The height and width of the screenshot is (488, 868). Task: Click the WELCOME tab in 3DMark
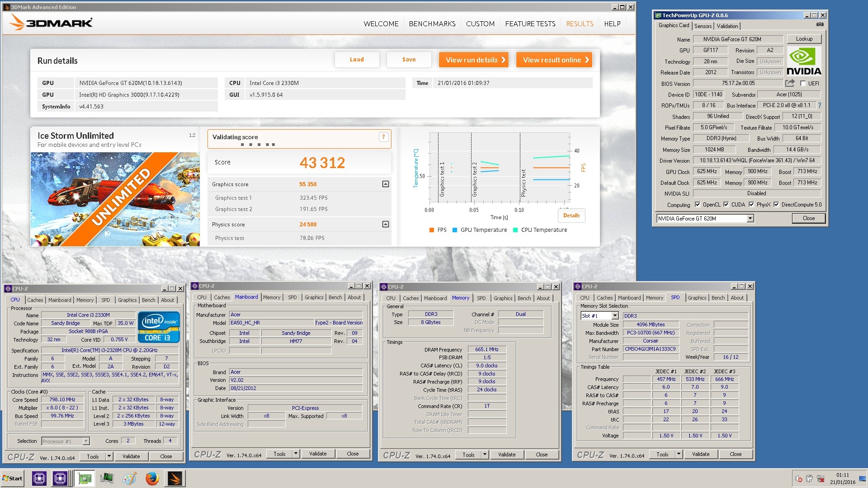381,24
